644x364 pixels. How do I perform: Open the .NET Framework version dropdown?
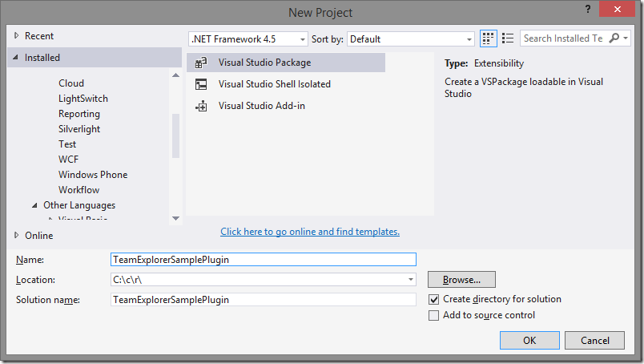tap(248, 39)
